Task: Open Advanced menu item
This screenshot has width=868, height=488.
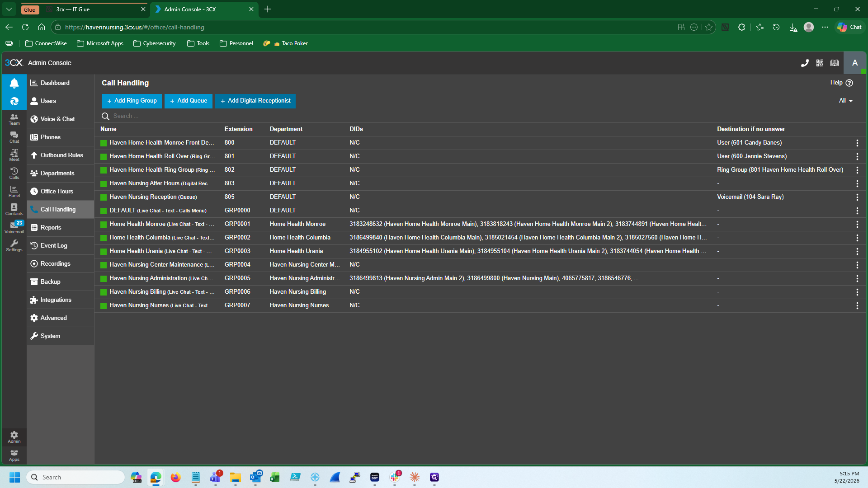Action: (61, 318)
